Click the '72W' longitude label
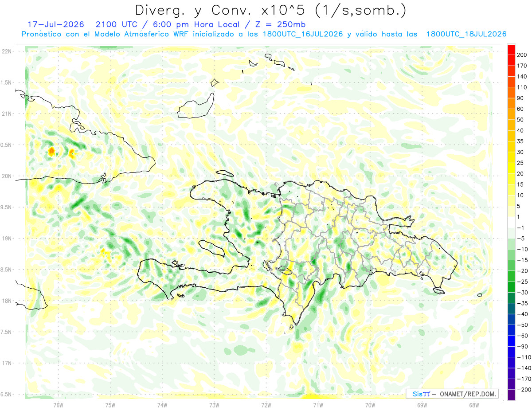The width and height of the screenshot is (532, 411). [x=266, y=405]
